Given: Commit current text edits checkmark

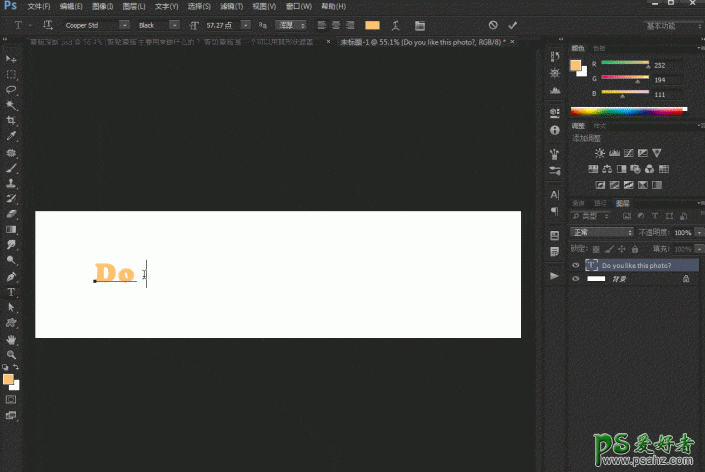Looking at the screenshot, I should tap(513, 25).
